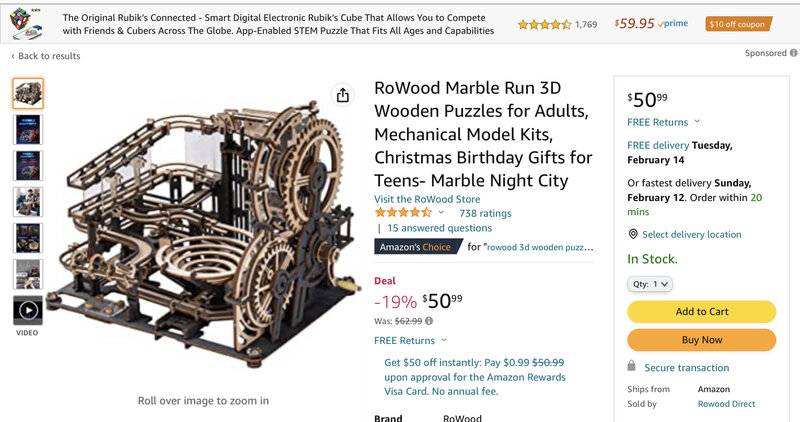Play the product video thumbnail
The image size is (800, 422).
click(x=28, y=310)
